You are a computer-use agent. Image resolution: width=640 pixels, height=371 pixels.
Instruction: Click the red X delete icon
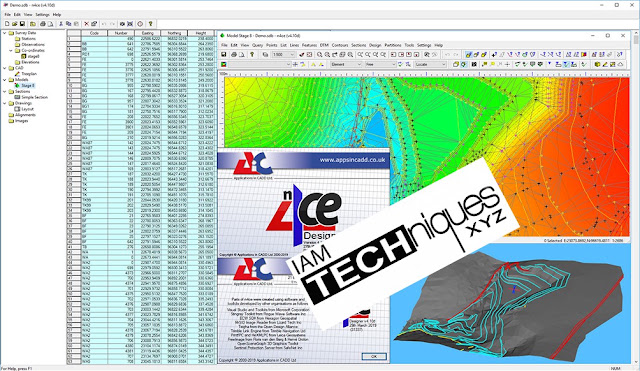coord(87,24)
